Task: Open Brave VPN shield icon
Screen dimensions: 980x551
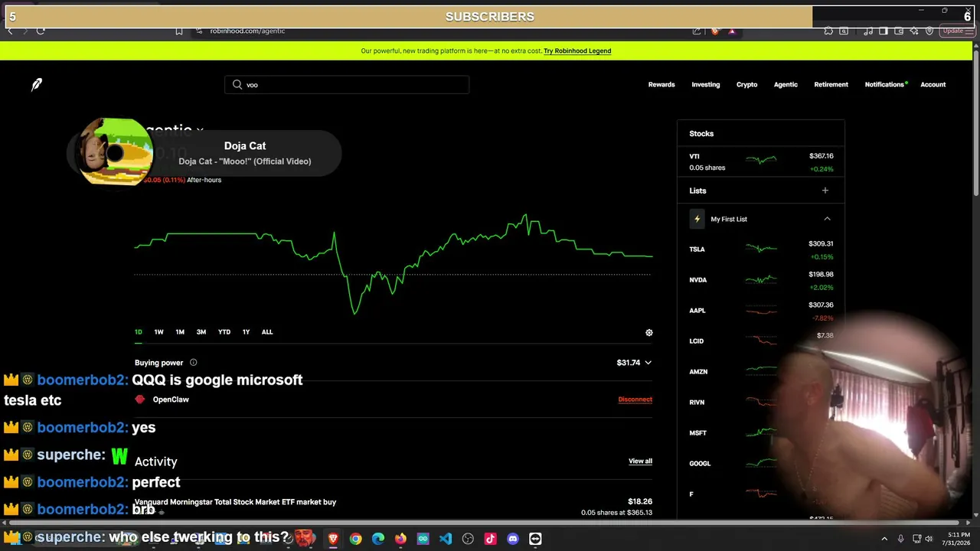Action: tap(929, 31)
